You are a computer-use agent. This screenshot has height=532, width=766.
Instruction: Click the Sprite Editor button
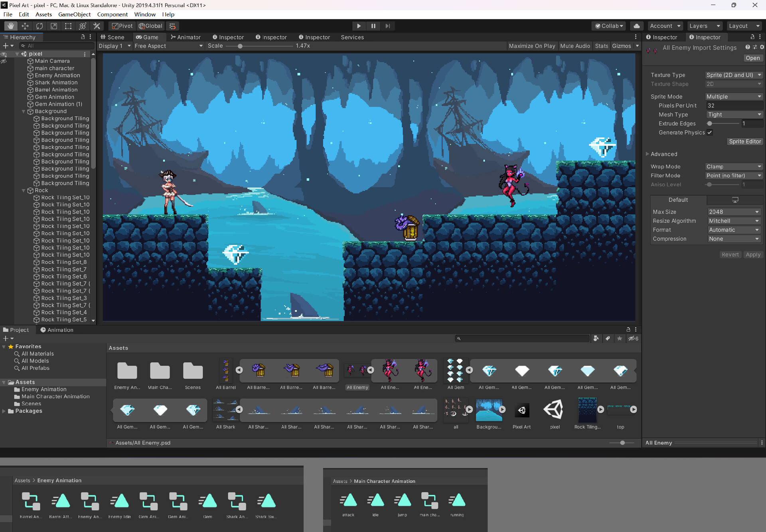[x=744, y=141]
